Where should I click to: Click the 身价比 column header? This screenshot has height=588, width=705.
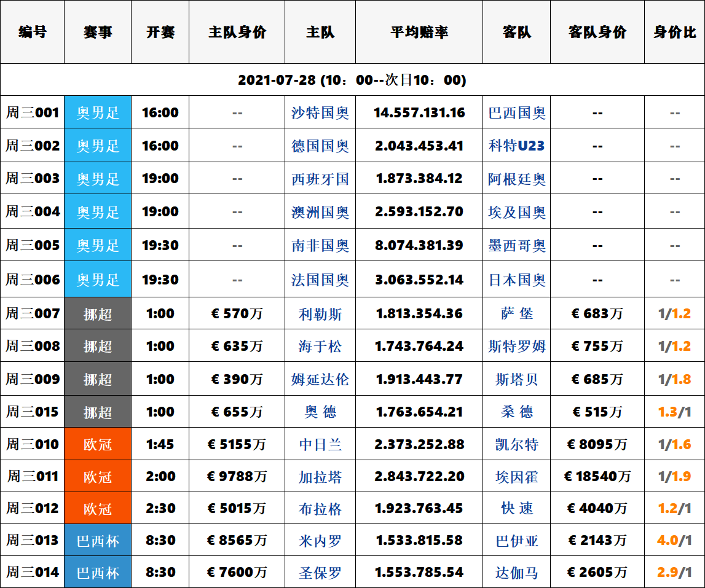click(674, 33)
